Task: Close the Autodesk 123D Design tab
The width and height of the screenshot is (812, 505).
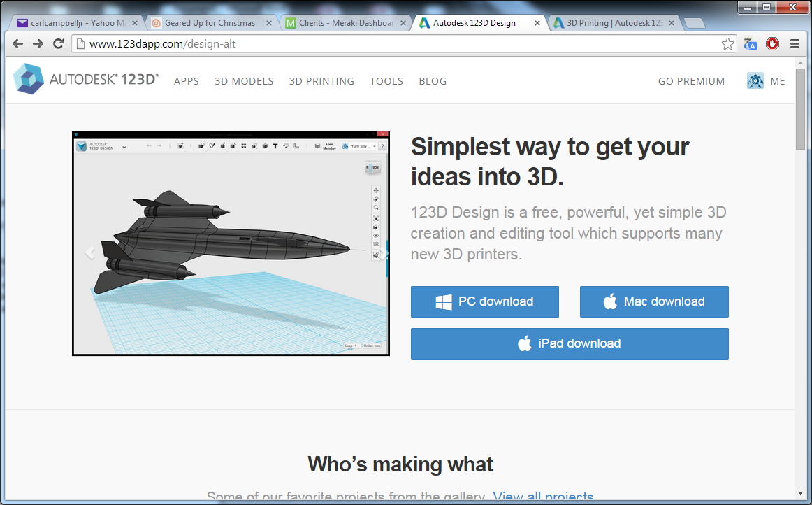Action: click(537, 23)
